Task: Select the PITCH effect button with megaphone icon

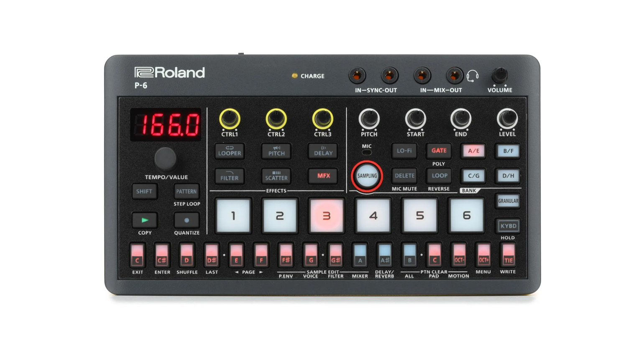Action: (x=276, y=151)
